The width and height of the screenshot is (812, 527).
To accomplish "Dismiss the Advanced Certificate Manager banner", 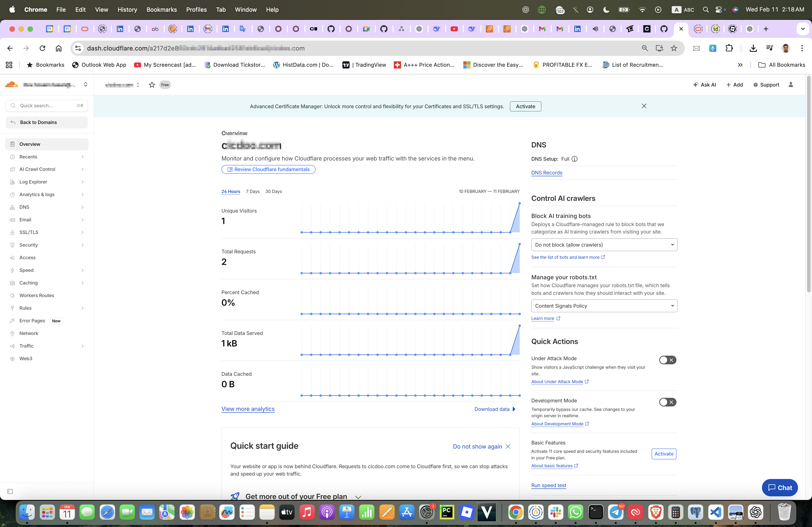I will (x=644, y=106).
